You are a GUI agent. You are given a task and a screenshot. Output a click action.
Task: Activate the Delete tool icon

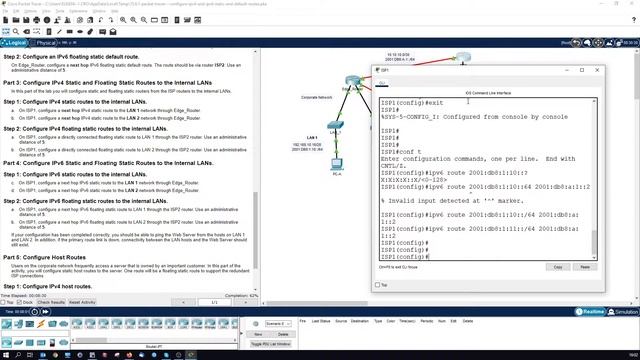click(x=27, y=31)
